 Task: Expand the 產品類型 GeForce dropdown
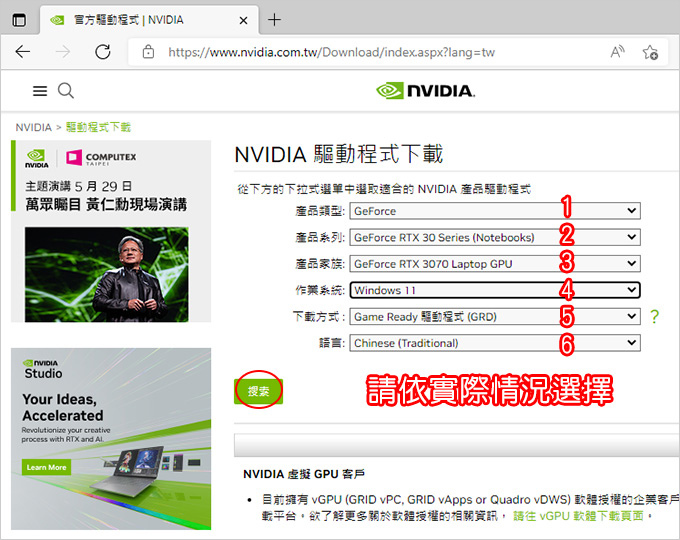(495, 211)
